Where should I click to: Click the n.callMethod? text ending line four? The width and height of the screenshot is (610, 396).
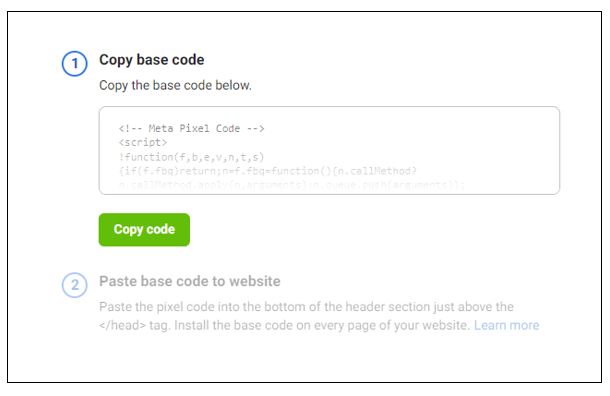tap(375, 171)
